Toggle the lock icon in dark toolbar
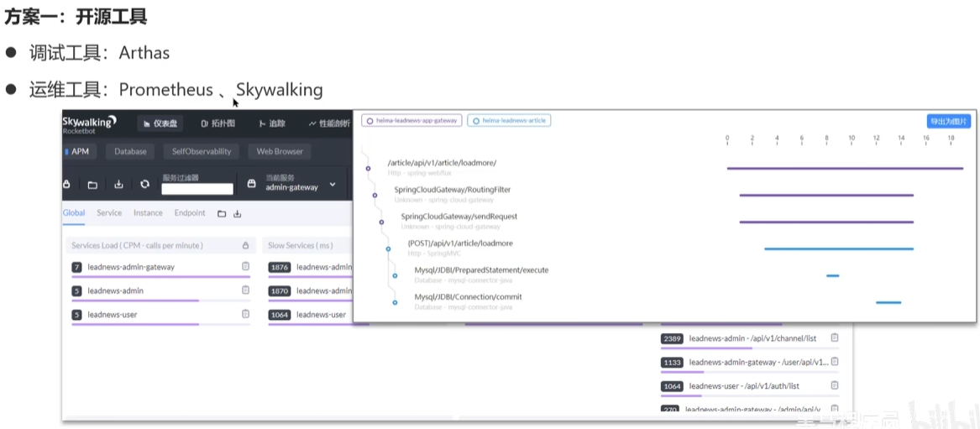This screenshot has width=980, height=429. (x=67, y=184)
